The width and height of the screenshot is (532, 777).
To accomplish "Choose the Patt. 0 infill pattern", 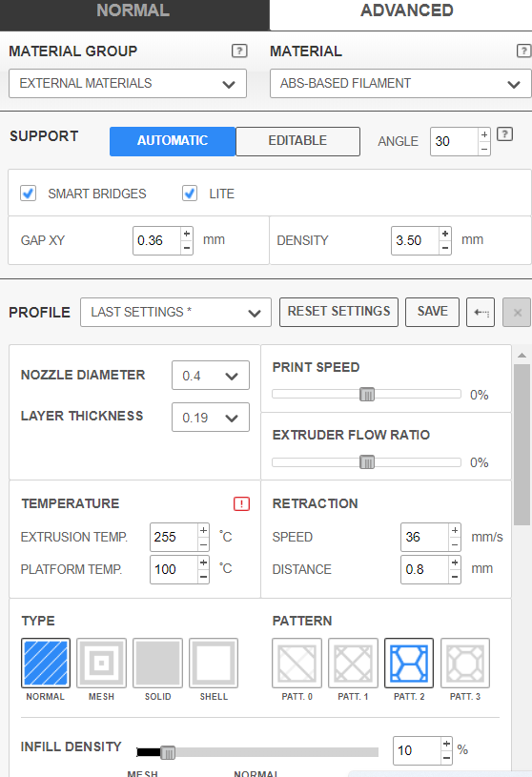I will click(x=297, y=663).
